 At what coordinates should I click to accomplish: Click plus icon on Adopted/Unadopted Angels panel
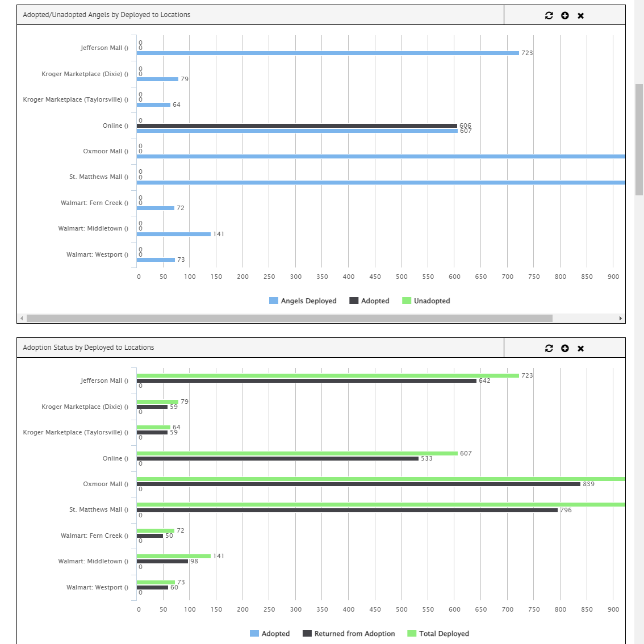tap(564, 15)
